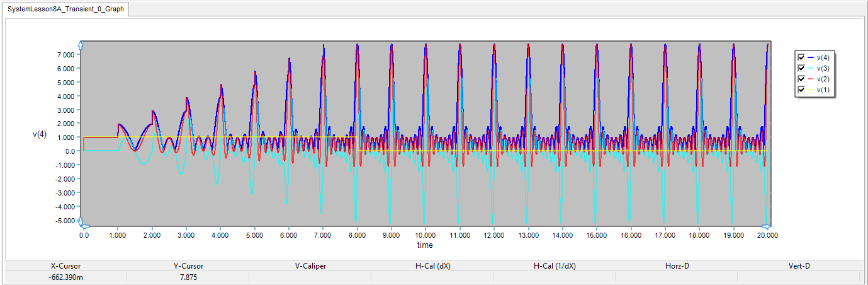Image resolution: width=868 pixels, height=285 pixels.
Task: Click the Y-Cursor header in status bar
Action: point(188,266)
